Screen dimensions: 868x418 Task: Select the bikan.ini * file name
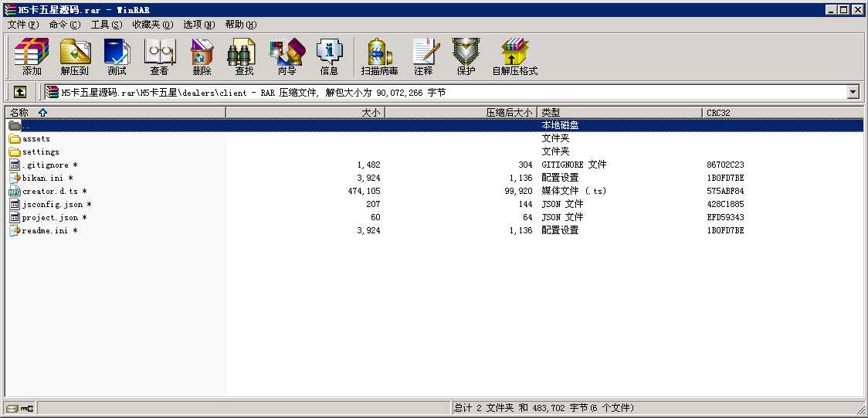pos(48,178)
